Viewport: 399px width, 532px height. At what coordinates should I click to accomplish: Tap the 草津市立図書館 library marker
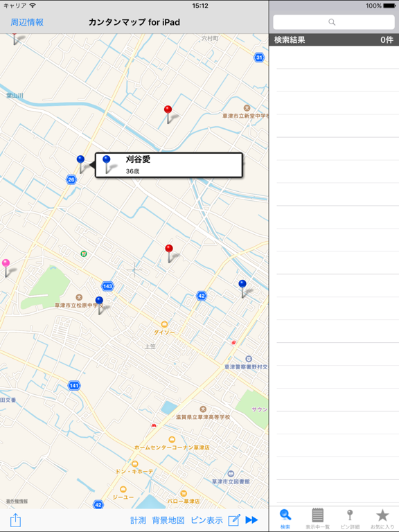pyautogui.click(x=231, y=474)
